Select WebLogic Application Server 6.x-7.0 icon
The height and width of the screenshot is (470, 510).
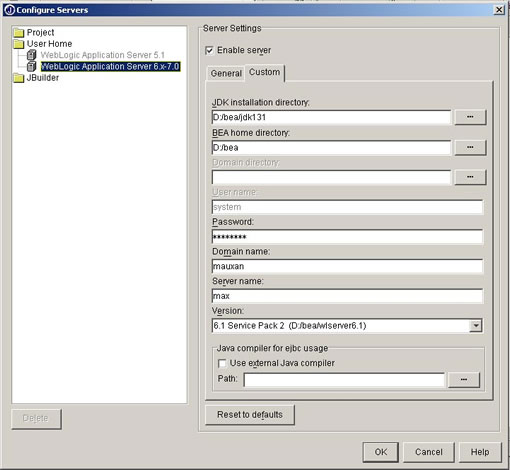(x=31, y=66)
